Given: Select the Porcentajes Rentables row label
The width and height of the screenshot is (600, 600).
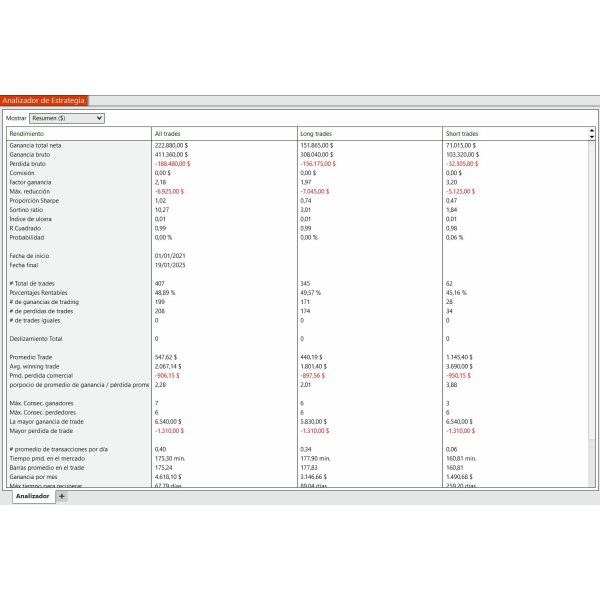Looking at the screenshot, I should (x=36, y=293).
